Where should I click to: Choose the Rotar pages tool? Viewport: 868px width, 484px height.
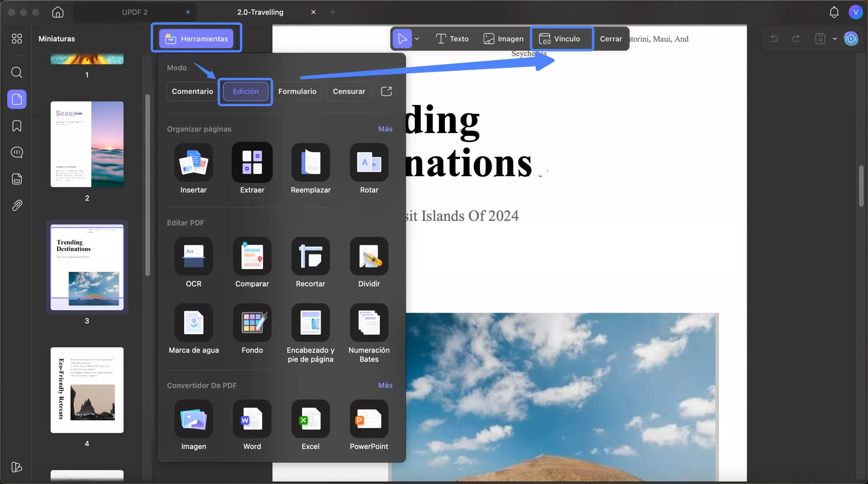click(x=369, y=168)
